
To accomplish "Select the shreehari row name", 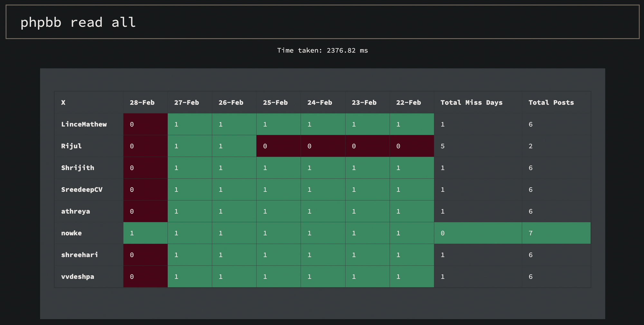I will click(80, 255).
